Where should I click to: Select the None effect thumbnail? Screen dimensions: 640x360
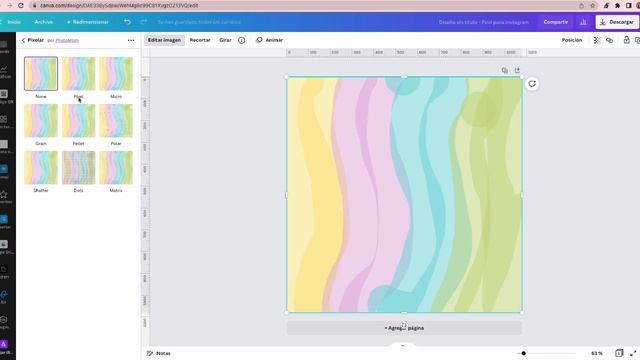[41, 73]
